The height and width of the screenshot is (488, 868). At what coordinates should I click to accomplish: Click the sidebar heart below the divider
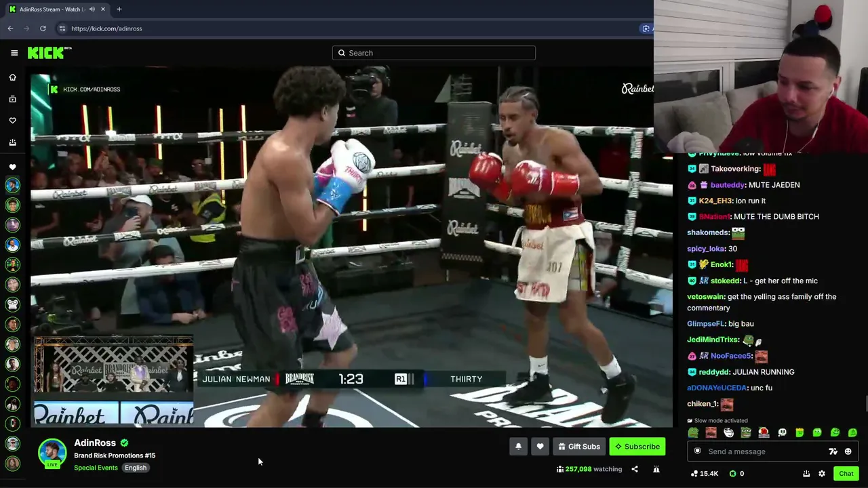coord(12,167)
